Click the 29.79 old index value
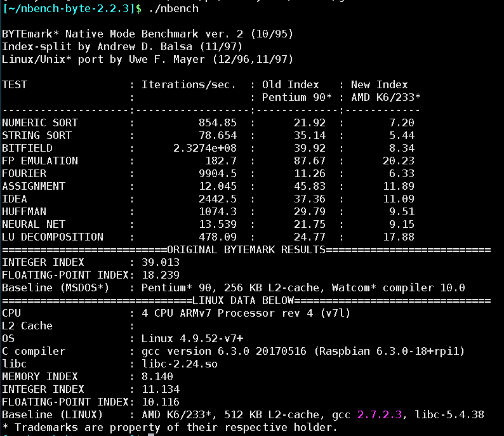504x436 pixels. pyautogui.click(x=310, y=212)
